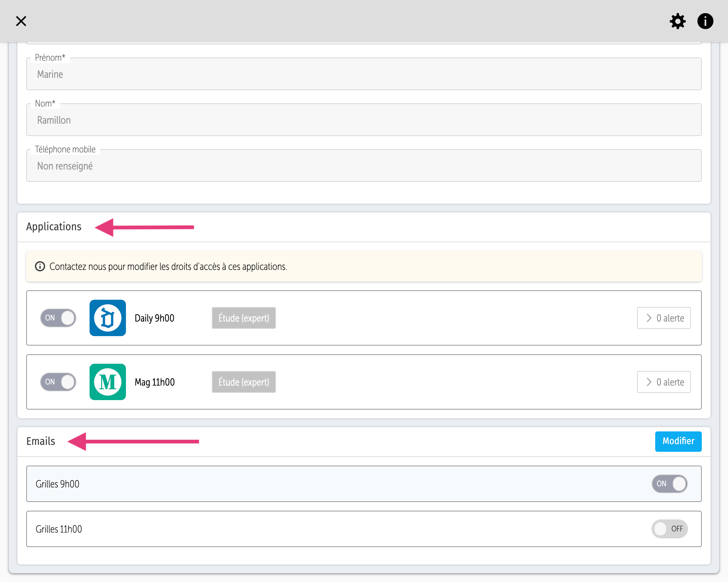The width and height of the screenshot is (728, 582).
Task: Click the Daily 9h00 app logo
Action: click(x=108, y=318)
